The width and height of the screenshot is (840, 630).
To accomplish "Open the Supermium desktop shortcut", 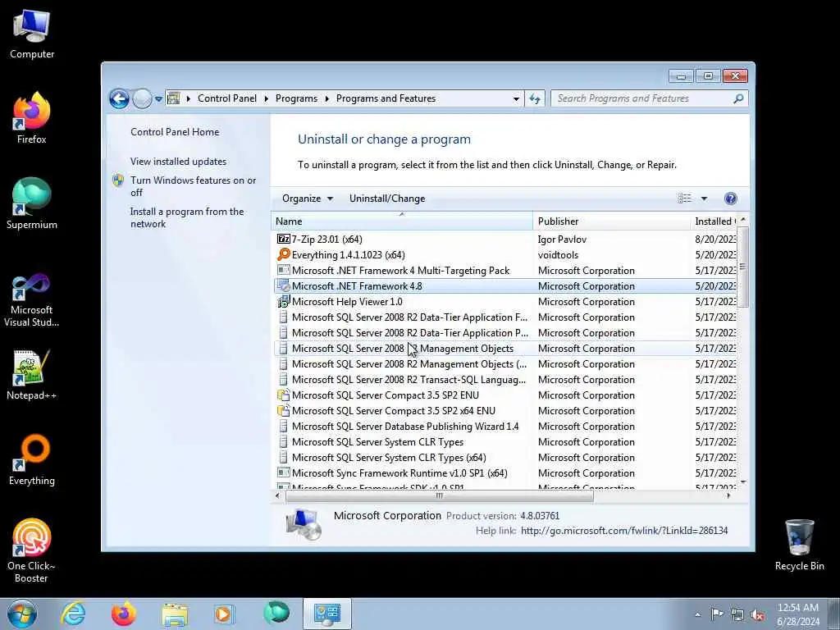I will tap(32, 203).
